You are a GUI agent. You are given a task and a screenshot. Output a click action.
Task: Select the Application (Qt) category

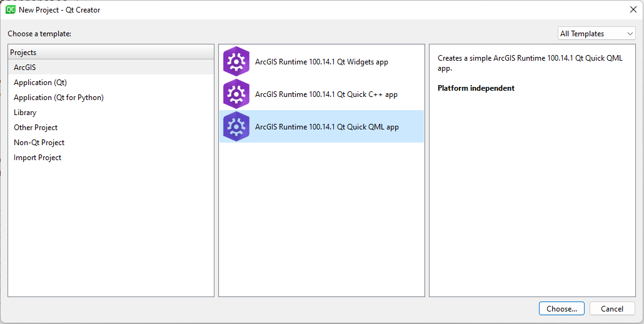tap(111, 83)
